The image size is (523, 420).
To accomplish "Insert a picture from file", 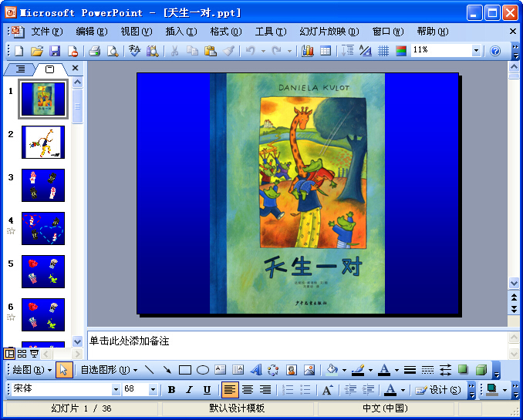I will 309,370.
